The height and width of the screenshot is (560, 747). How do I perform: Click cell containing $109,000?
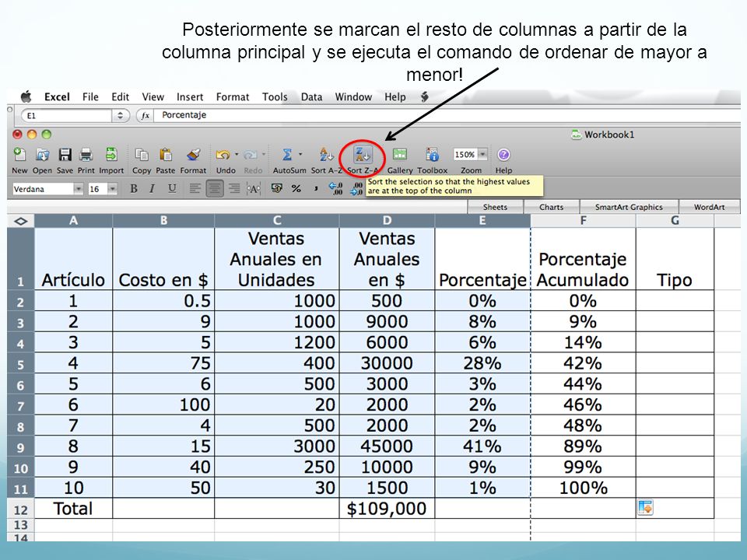[x=387, y=508]
